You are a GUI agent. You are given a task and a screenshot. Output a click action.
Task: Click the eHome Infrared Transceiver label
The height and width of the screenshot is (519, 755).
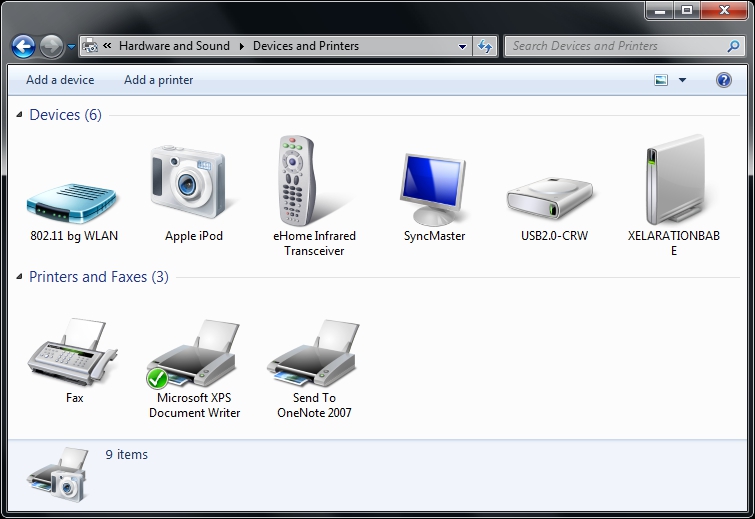(314, 243)
